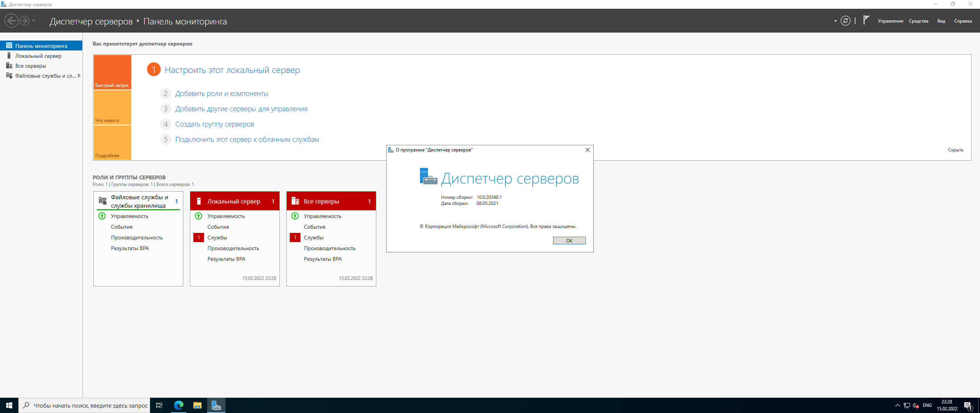Click the muted volume tray icon
This screenshot has width=980, height=413.
coord(916,405)
